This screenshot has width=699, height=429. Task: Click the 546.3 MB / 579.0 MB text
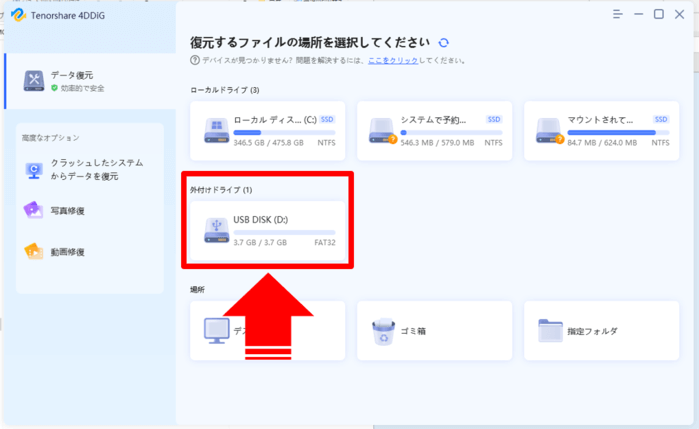click(x=437, y=143)
